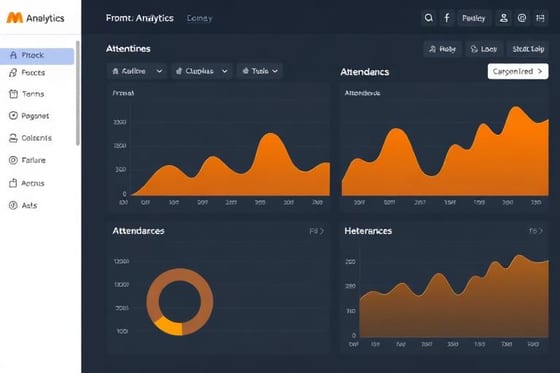This screenshot has height=373, width=560.
Task: Click the Fotocts sidebar icon
Action: pos(13,73)
